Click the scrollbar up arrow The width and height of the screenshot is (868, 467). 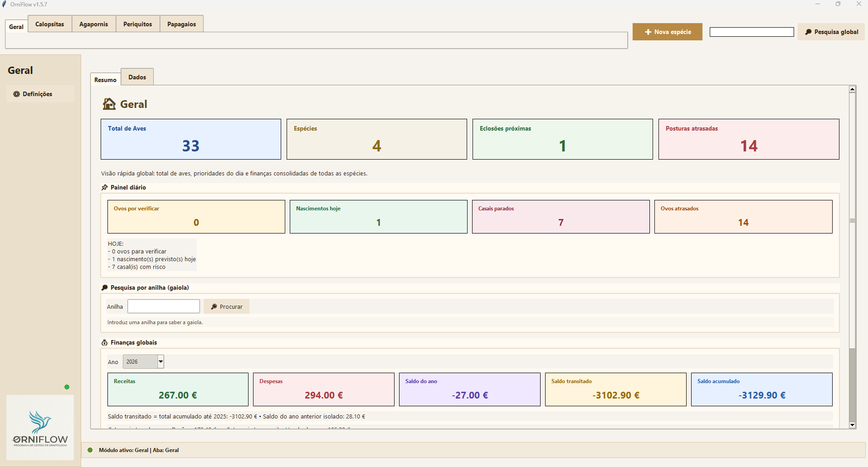pyautogui.click(x=852, y=89)
